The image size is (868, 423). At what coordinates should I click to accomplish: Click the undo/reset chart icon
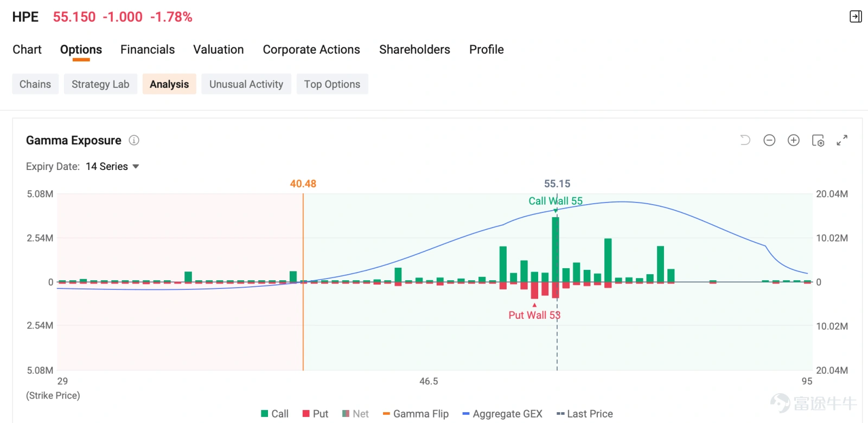tap(745, 140)
